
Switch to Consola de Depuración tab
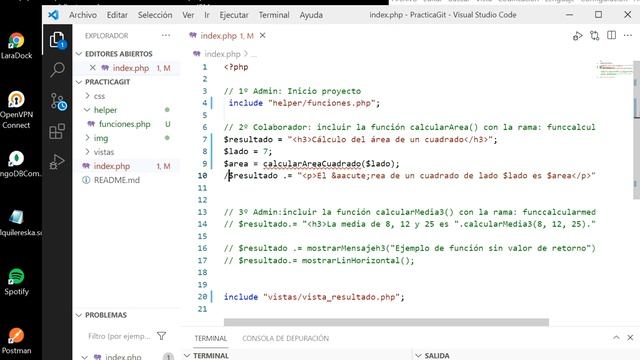click(x=285, y=338)
